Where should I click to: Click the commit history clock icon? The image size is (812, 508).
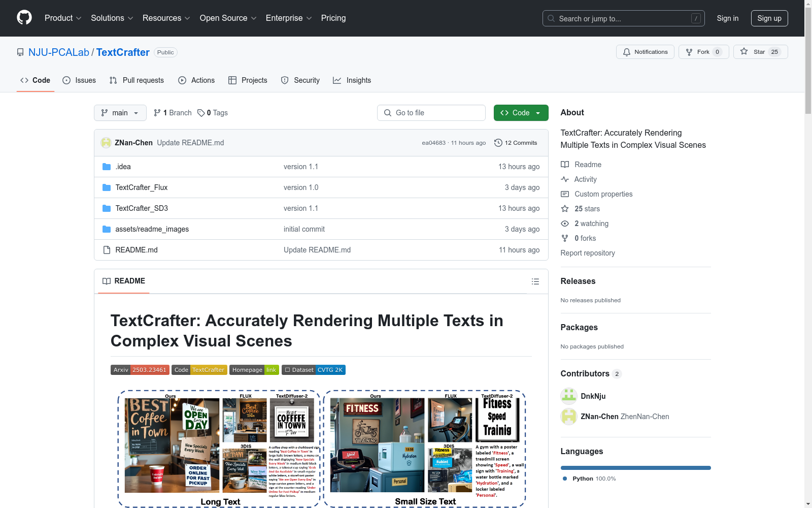[498, 143]
